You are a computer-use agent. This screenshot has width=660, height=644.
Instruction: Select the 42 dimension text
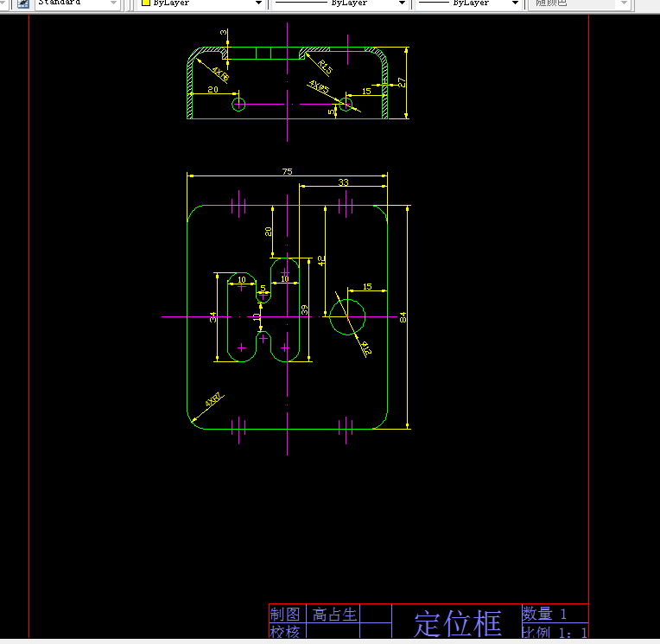321,261
